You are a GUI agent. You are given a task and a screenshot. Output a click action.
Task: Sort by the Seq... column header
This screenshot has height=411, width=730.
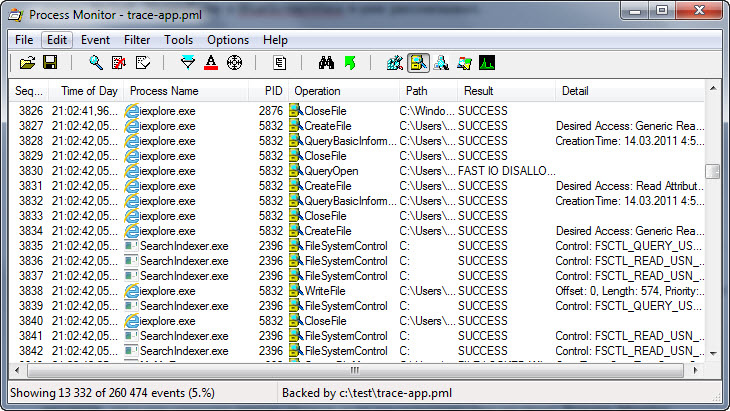[x=29, y=91]
